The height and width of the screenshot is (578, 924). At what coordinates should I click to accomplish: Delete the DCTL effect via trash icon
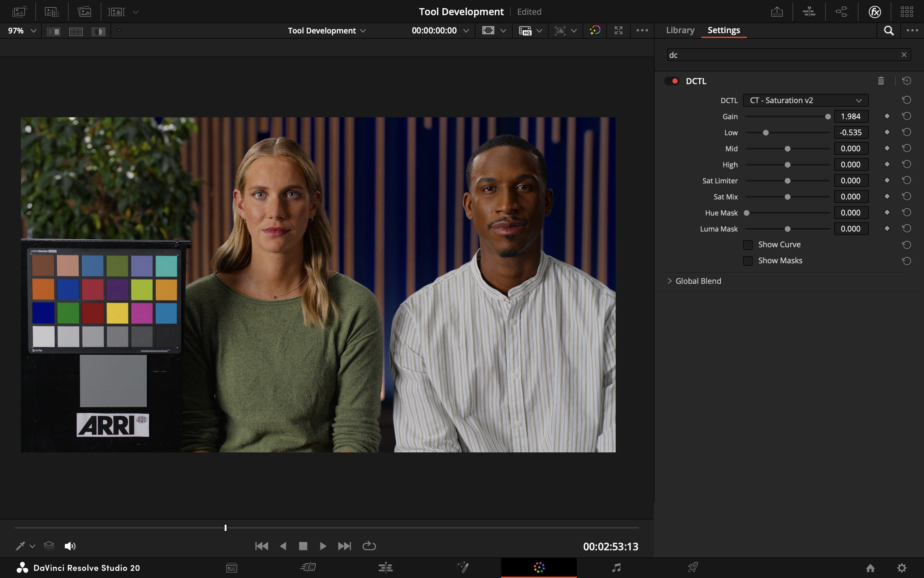click(880, 81)
